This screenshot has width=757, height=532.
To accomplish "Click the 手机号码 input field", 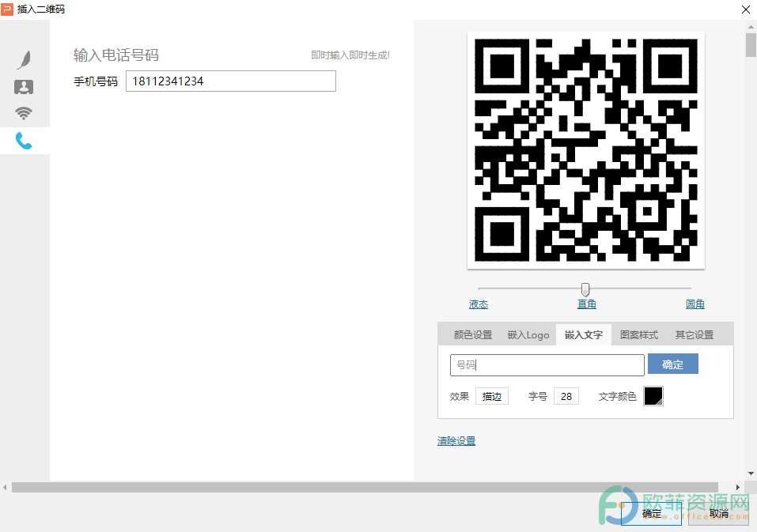I will click(x=231, y=81).
